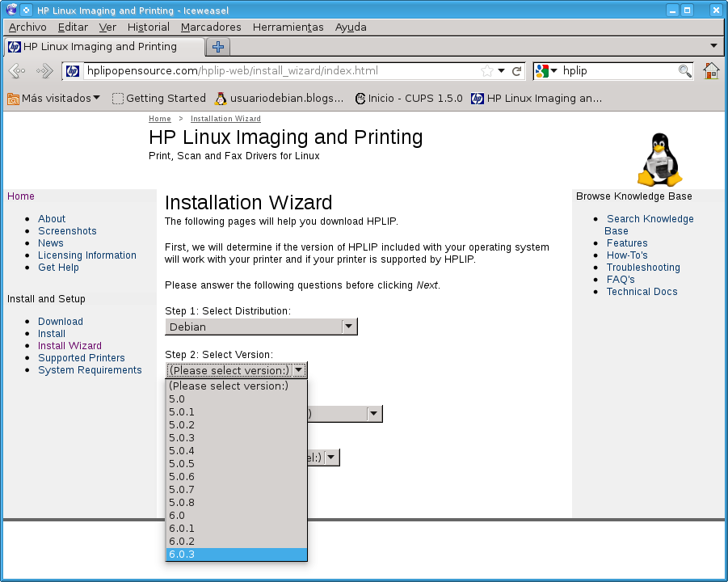Select highlighted version 6.0.3
The height and width of the screenshot is (582, 728).
coord(236,555)
